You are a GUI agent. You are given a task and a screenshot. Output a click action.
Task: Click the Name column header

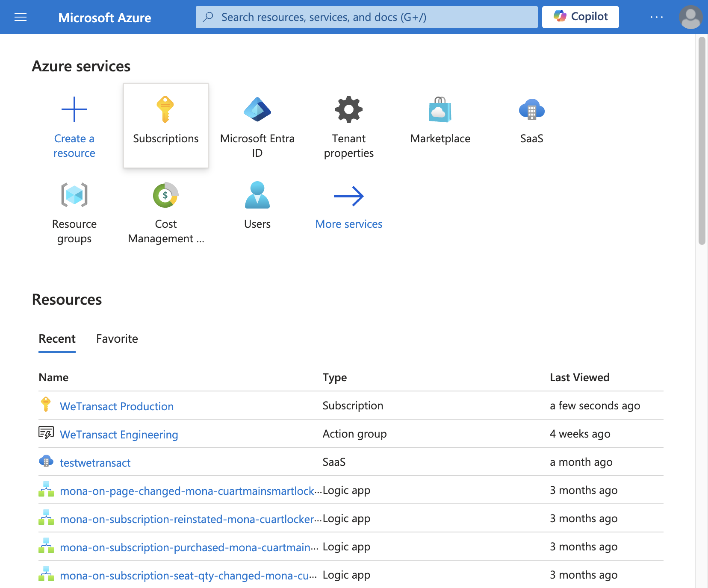pyautogui.click(x=53, y=377)
